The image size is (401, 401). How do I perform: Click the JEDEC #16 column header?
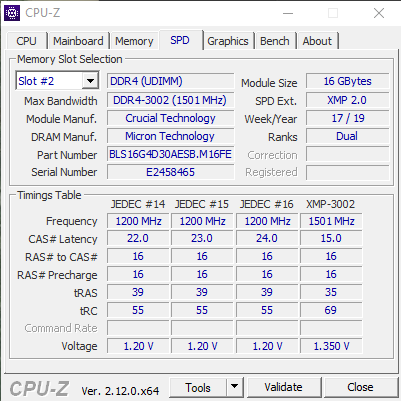point(266,204)
